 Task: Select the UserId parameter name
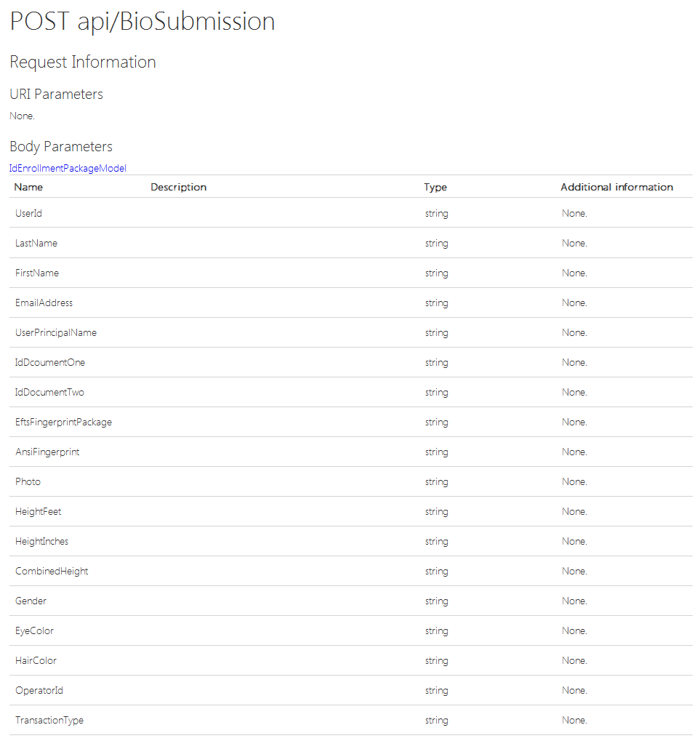click(x=29, y=213)
